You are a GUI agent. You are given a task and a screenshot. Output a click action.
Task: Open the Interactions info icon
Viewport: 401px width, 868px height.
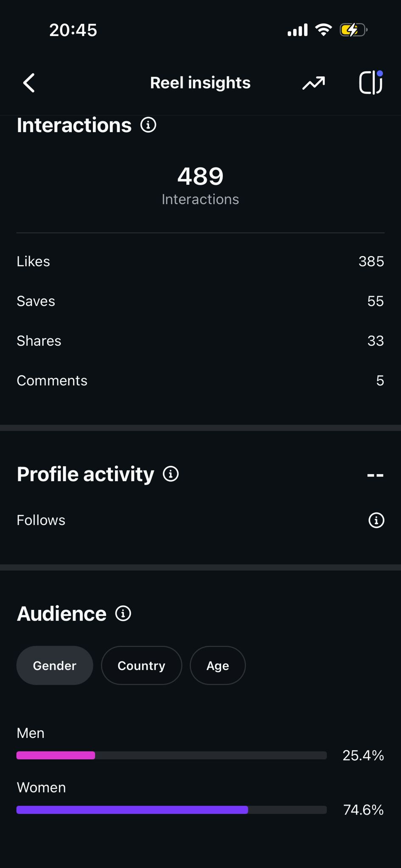click(148, 125)
